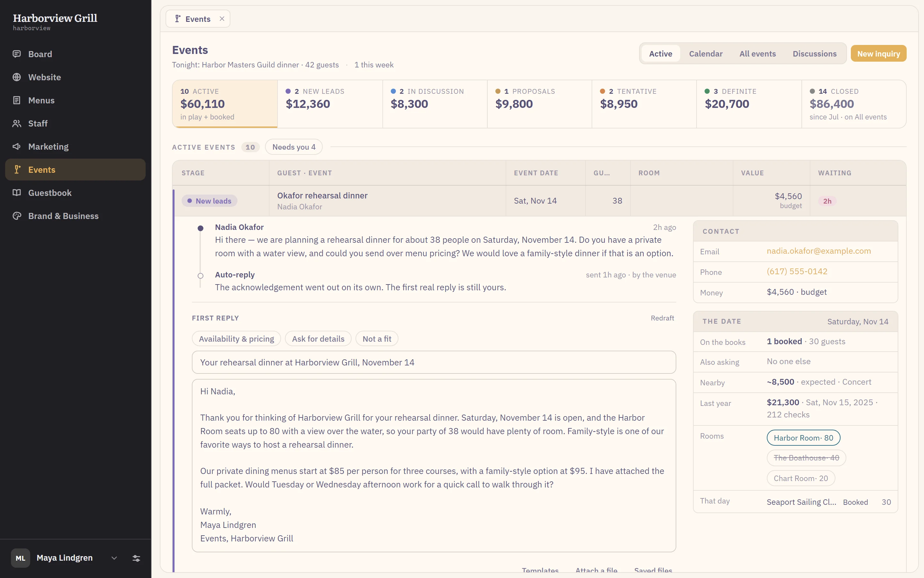Select the Harbor Room 80 chip
The height and width of the screenshot is (578, 924).
(803, 438)
